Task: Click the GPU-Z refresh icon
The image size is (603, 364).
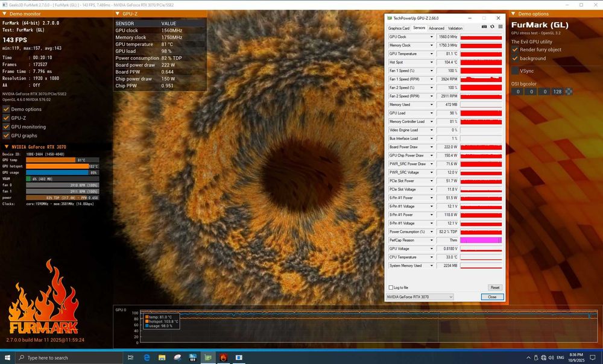Action: click(x=492, y=27)
